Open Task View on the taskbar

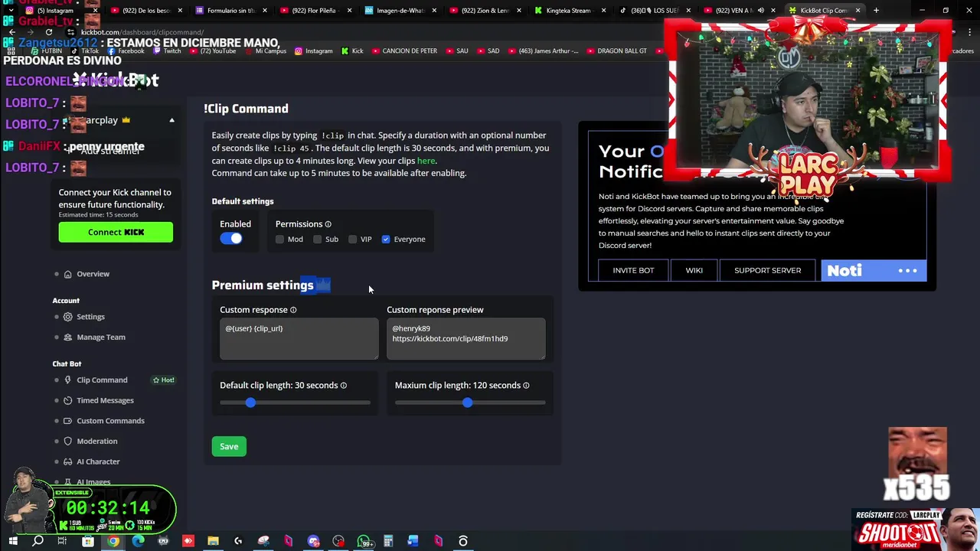(x=62, y=541)
